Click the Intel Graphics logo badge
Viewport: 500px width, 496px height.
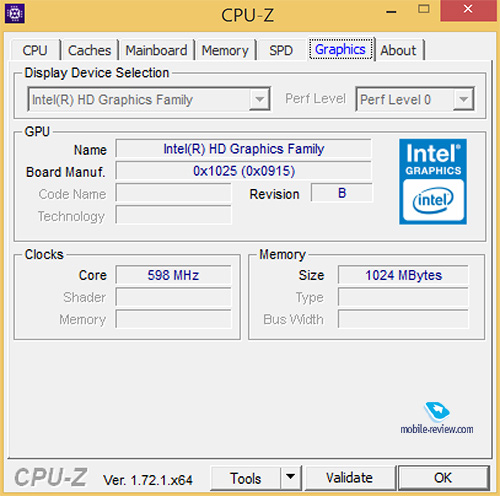[433, 182]
